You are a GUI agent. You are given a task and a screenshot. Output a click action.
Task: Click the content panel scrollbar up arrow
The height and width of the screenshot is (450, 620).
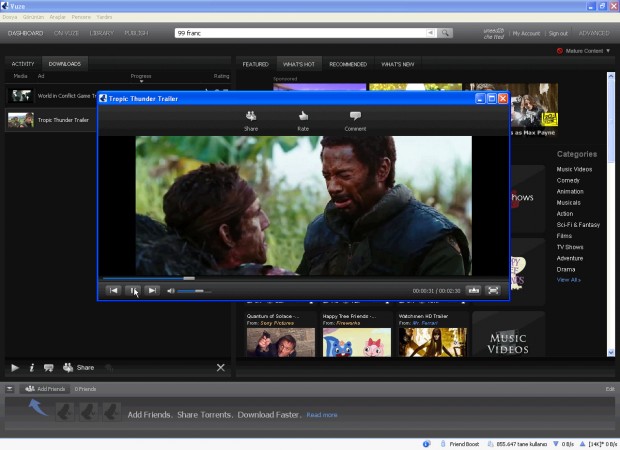[611, 76]
